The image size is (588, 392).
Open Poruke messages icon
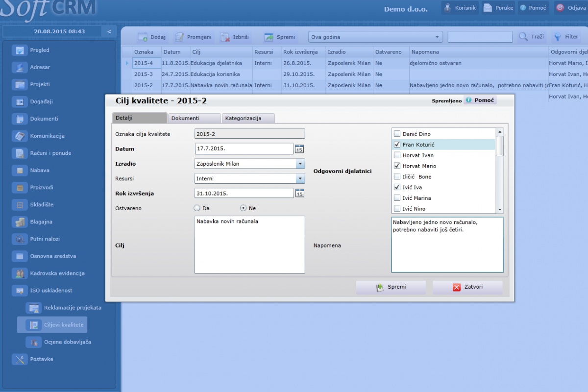[x=488, y=7]
